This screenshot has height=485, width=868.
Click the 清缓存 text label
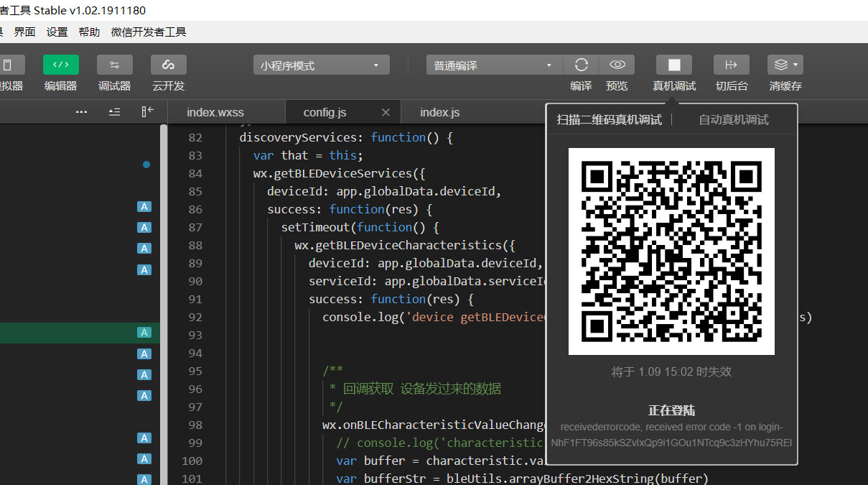pos(785,86)
